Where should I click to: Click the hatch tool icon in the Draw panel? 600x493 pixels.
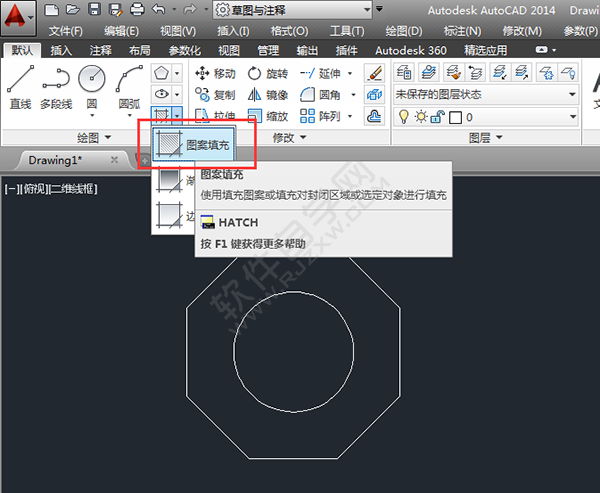click(161, 115)
